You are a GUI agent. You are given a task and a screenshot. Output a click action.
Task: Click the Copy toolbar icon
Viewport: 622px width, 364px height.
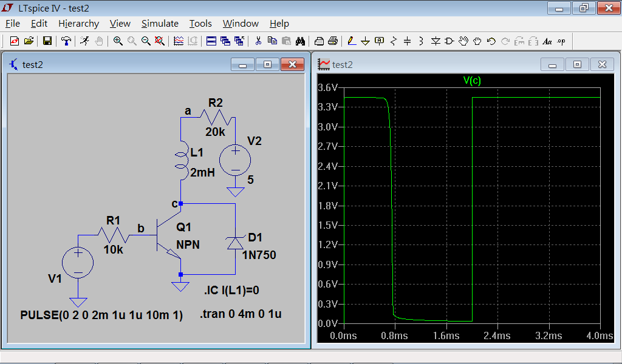(272, 41)
